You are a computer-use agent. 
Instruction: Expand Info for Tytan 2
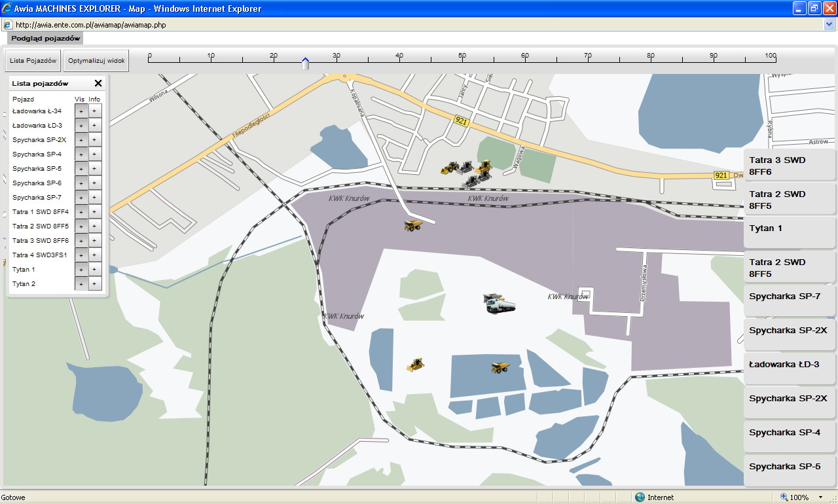pos(95,283)
